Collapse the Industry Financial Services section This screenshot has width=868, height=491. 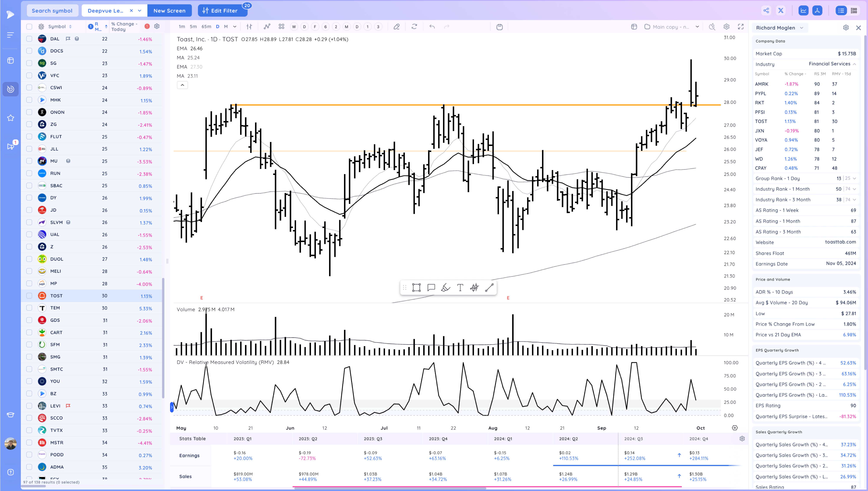pyautogui.click(x=855, y=64)
